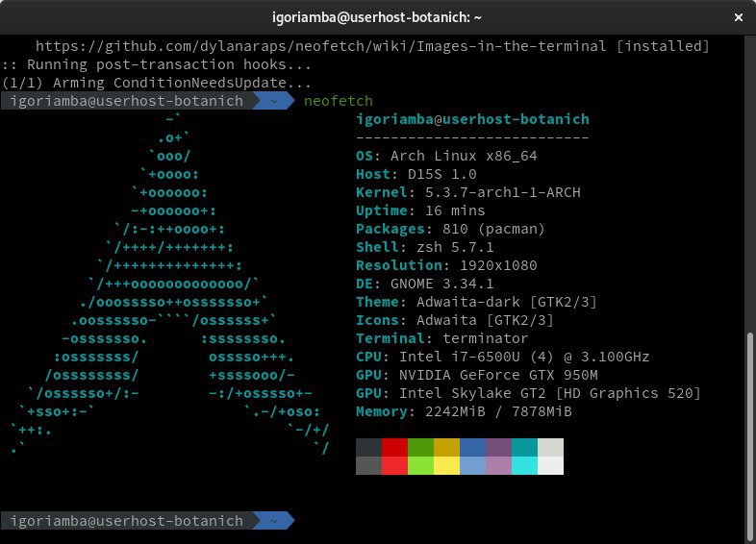Image resolution: width=756 pixels, height=544 pixels.
Task: Click the typed command neofetch
Action: [338, 101]
